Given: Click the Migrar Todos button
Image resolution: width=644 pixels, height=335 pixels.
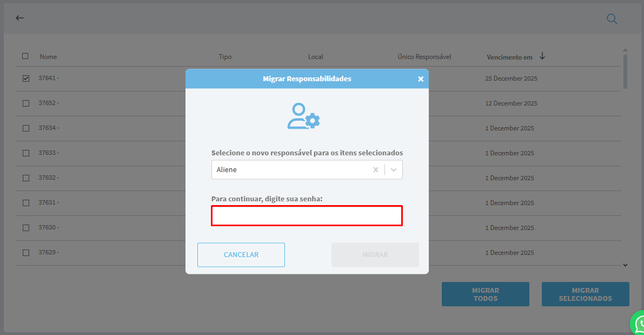Looking at the screenshot, I should [x=485, y=294].
